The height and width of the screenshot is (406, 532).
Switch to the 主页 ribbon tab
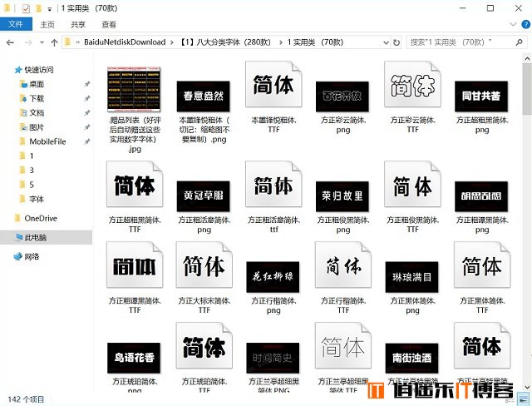pyautogui.click(x=47, y=24)
